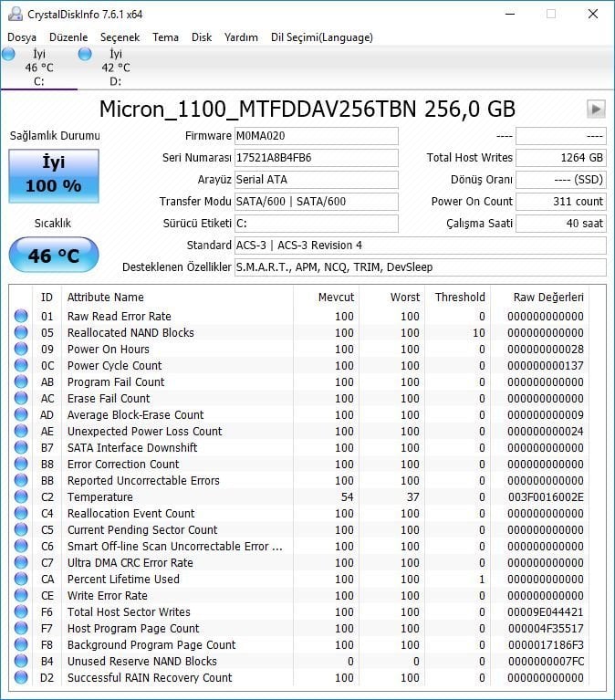Screen dimensions: 615x700
Task: Click status orb for Temperature attribute
Action: 21,496
